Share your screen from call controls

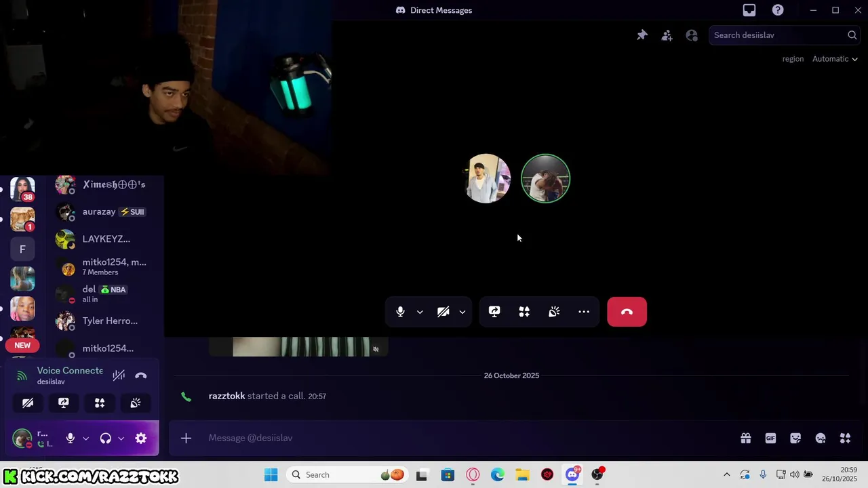[494, 312]
